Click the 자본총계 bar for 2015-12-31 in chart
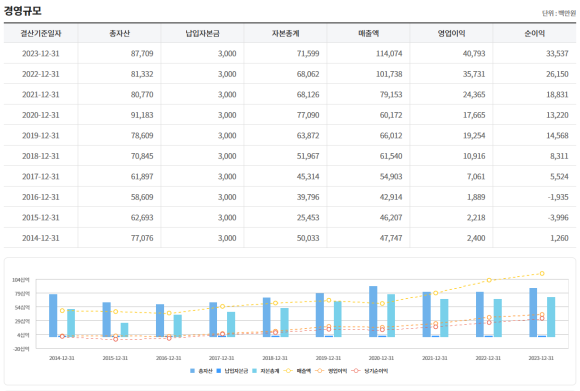The height and width of the screenshot is (391, 580). pyautogui.click(x=124, y=330)
